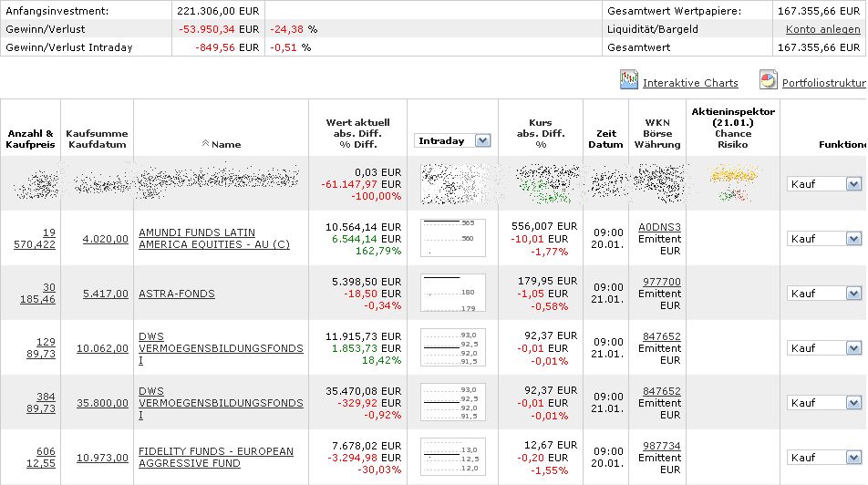
Task: Select the -30,03% loss for Fidelity
Action: pos(379,470)
